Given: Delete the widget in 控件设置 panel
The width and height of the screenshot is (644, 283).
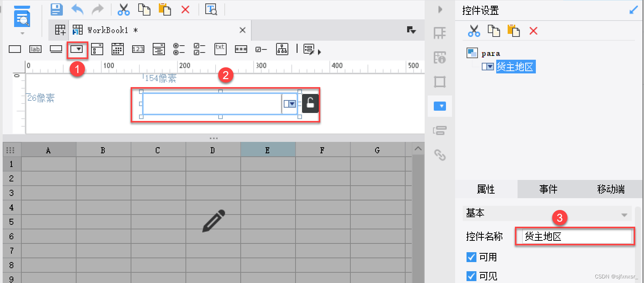Looking at the screenshot, I should (534, 31).
